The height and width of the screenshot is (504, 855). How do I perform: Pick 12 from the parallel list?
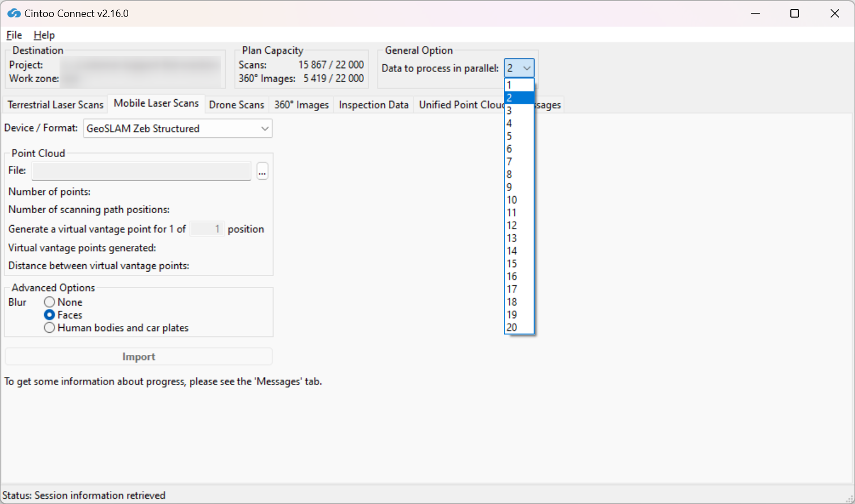click(x=519, y=225)
